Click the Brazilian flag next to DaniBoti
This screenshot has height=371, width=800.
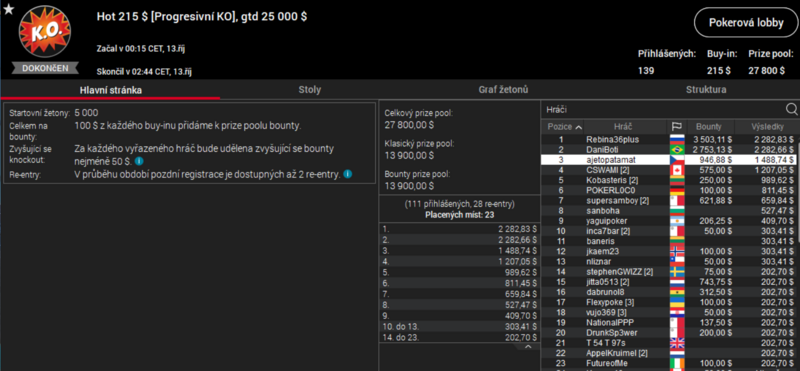click(x=676, y=150)
